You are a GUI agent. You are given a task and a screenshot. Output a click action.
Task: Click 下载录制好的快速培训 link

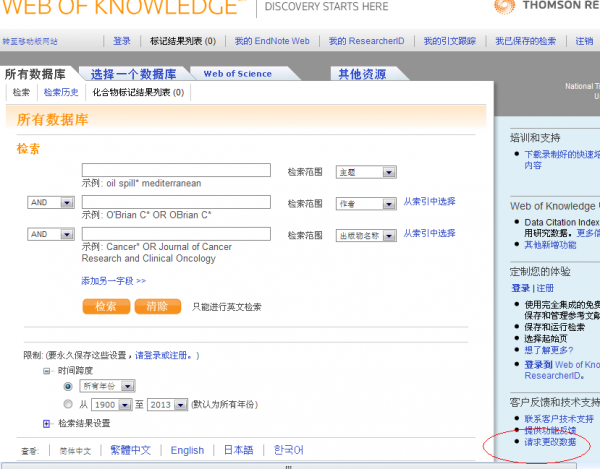(x=562, y=160)
